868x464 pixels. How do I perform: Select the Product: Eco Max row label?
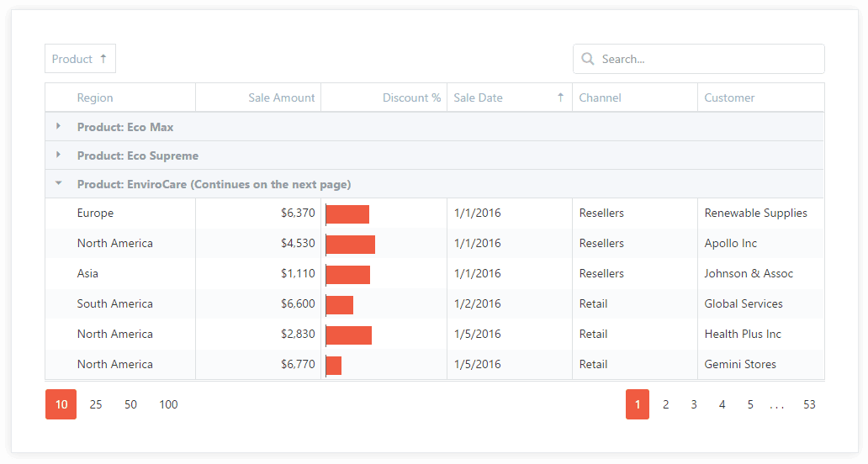[x=125, y=127]
